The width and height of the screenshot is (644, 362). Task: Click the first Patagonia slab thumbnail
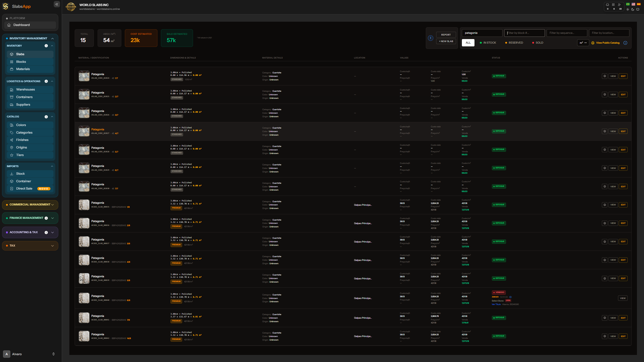pyautogui.click(x=84, y=76)
